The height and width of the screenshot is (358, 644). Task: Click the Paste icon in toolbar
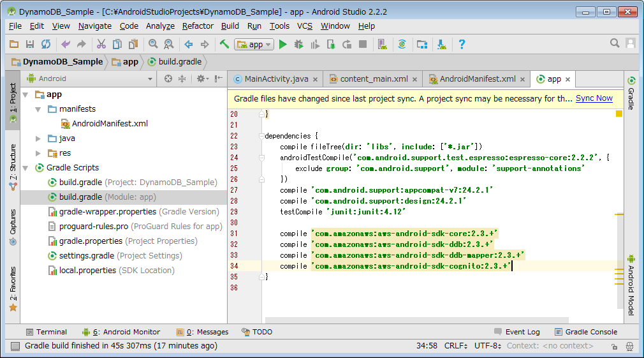pyautogui.click(x=133, y=44)
